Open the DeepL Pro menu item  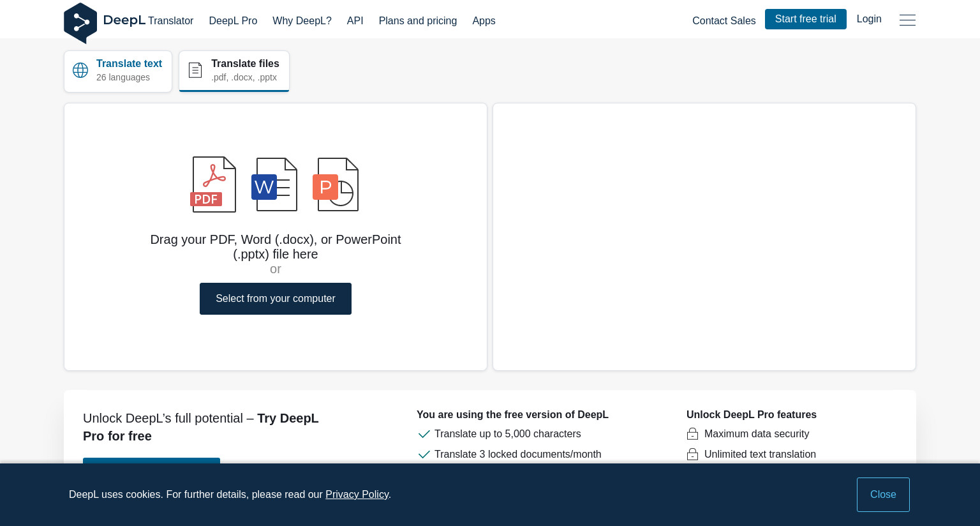[x=233, y=20]
